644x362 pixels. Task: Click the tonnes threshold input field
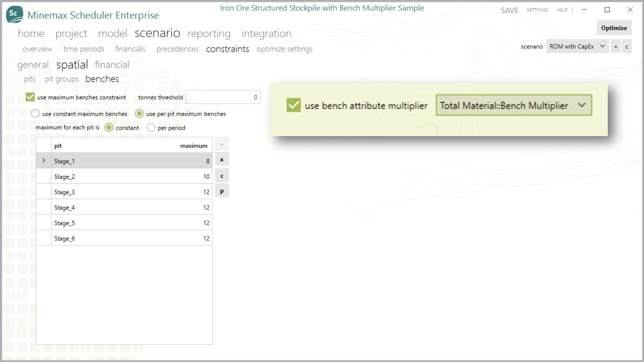[x=223, y=97]
